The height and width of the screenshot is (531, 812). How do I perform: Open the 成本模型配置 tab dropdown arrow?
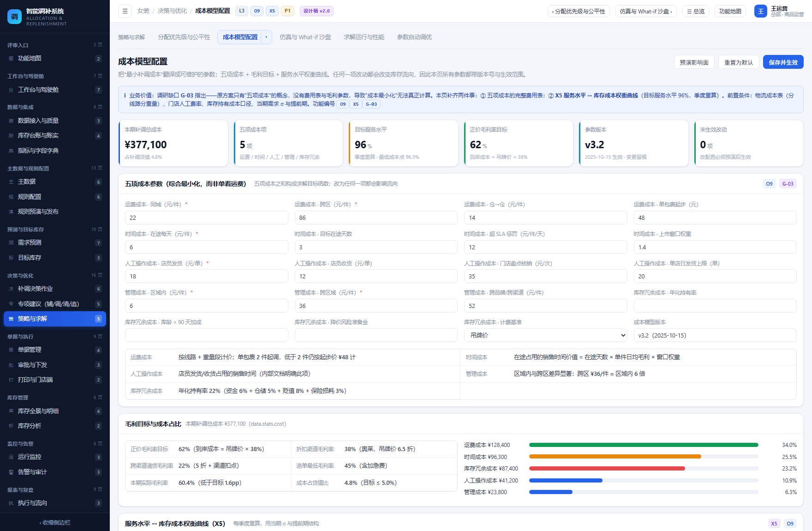(266, 37)
